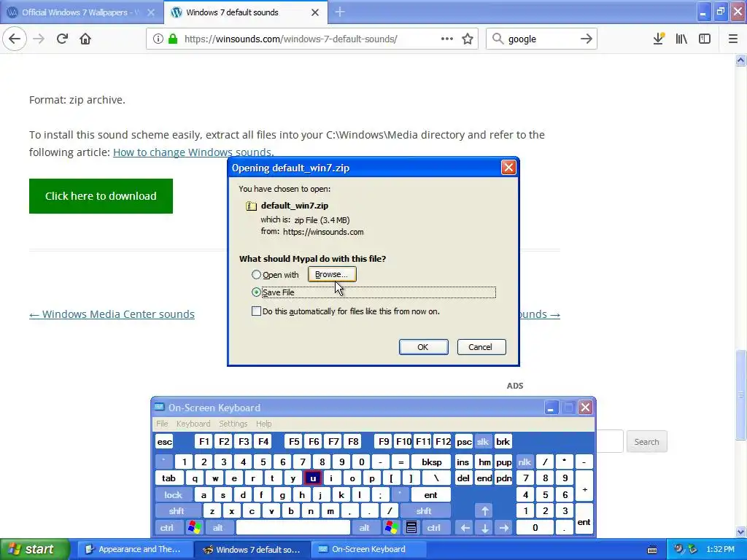The height and width of the screenshot is (560, 747).
Task: Click the page Search button
Action: tap(646, 442)
